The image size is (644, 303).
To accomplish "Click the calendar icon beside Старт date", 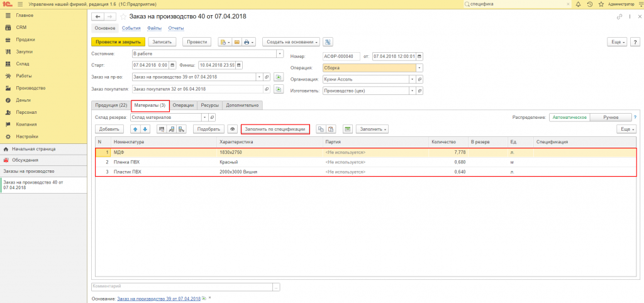I will [172, 65].
